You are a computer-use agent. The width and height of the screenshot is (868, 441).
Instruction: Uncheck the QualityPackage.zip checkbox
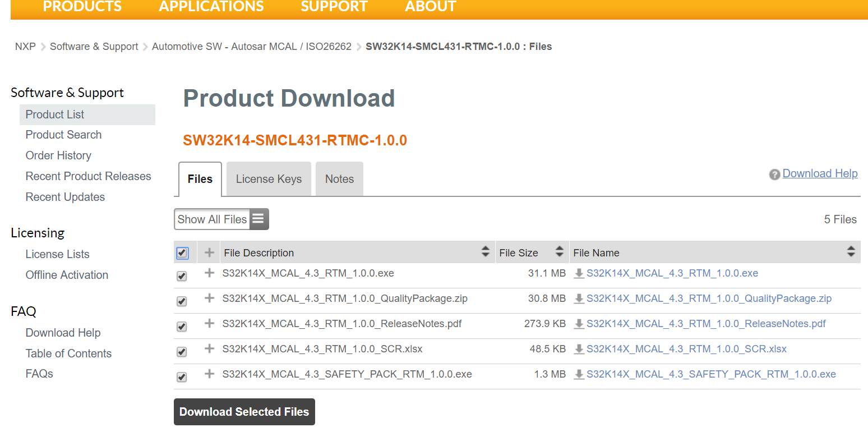pyautogui.click(x=182, y=301)
